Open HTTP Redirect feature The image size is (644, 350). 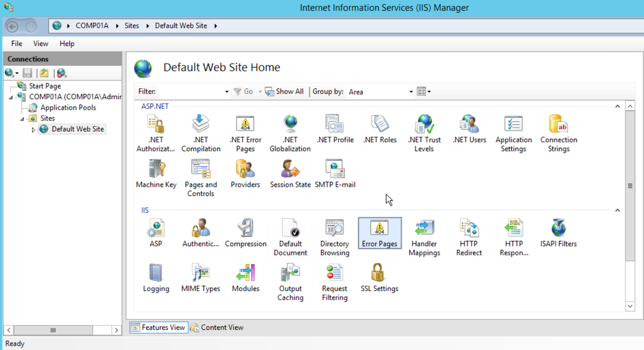469,237
